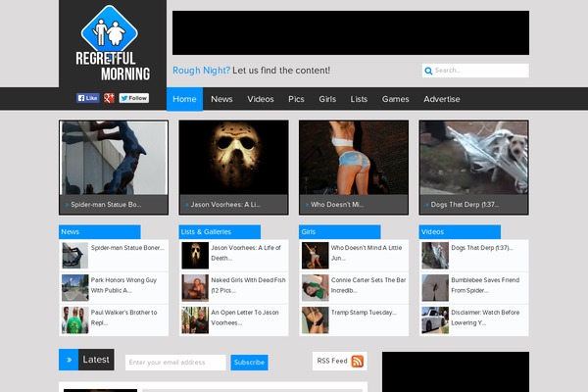Open 'Jason Voorhees: A Life of Death...' list
The image size is (588, 392).
click(246, 253)
